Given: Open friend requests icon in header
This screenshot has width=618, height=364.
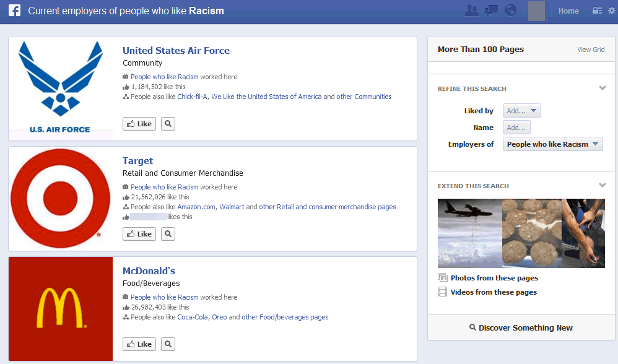Looking at the screenshot, I should pos(471,11).
